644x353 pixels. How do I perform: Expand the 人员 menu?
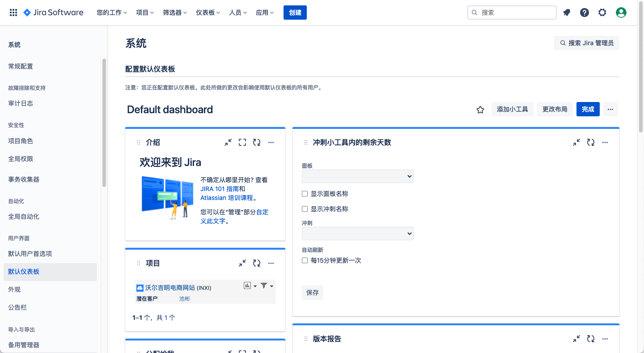point(238,13)
